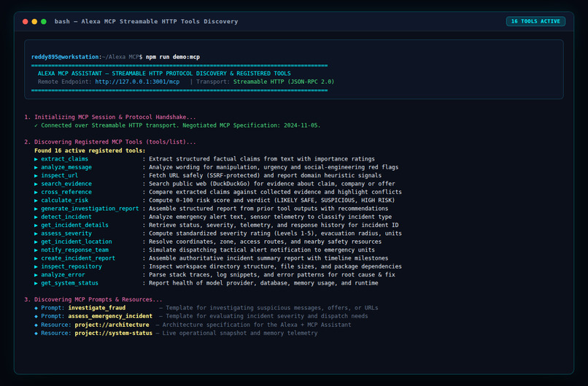Select the detect_incident tool name
The height and width of the screenshot is (386, 588).
click(66, 217)
